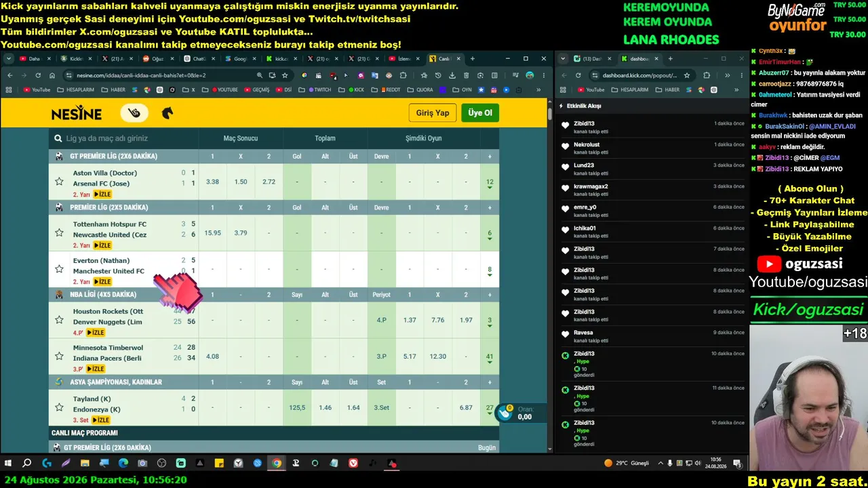Watch Tayland vs Endonezya via İZLE
This screenshot has width=868, height=488.
point(102,420)
